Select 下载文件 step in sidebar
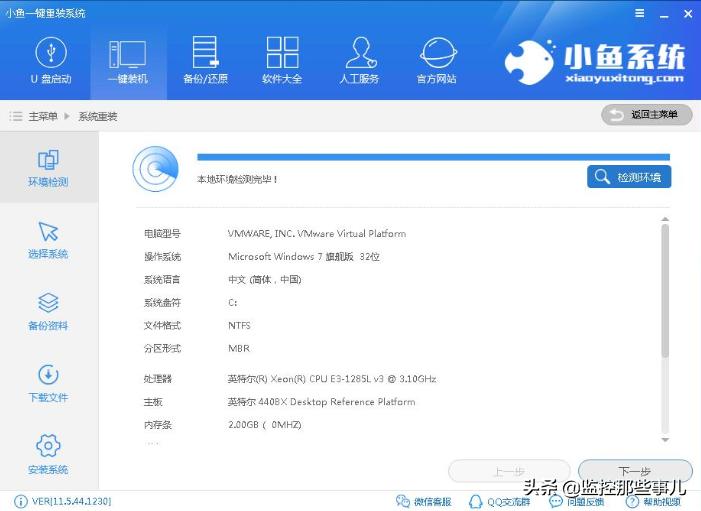Image resolution: width=701 pixels, height=511 pixels. coord(48,384)
